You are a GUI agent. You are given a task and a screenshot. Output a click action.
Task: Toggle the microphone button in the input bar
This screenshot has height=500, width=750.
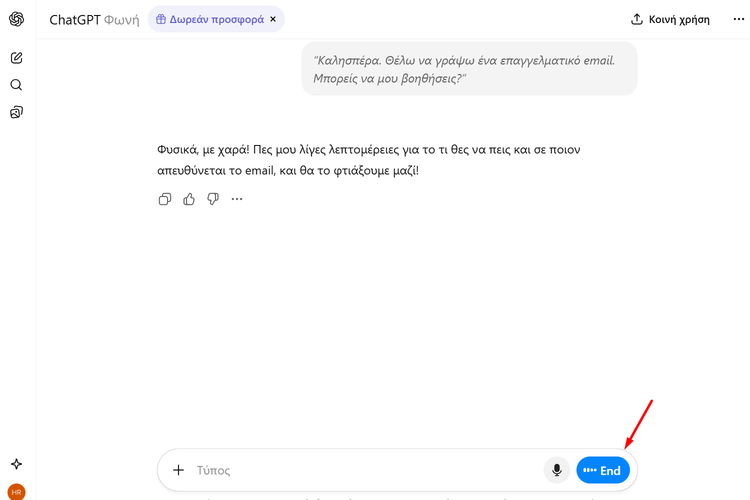coord(557,470)
